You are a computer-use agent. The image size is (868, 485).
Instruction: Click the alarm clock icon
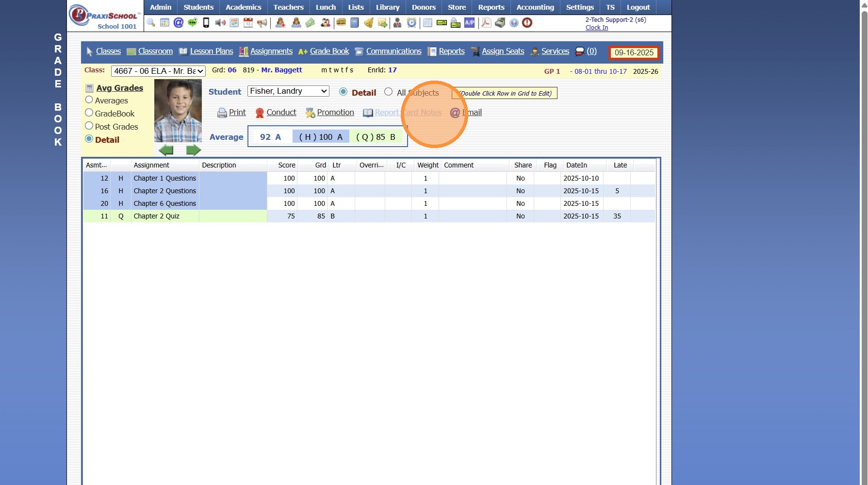[411, 23]
